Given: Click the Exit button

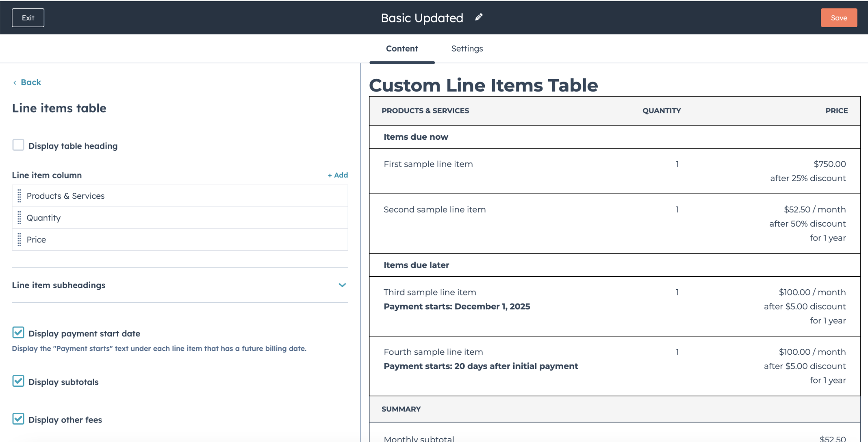Looking at the screenshot, I should [28, 18].
